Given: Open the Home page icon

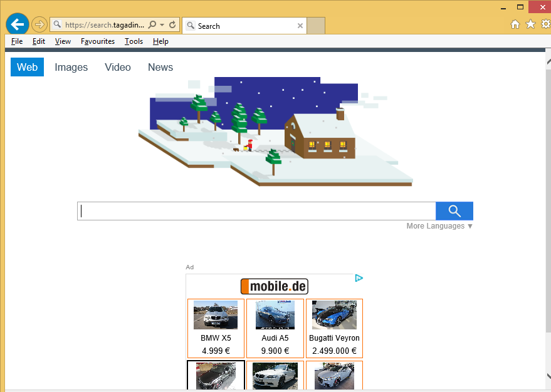Looking at the screenshot, I should (515, 24).
